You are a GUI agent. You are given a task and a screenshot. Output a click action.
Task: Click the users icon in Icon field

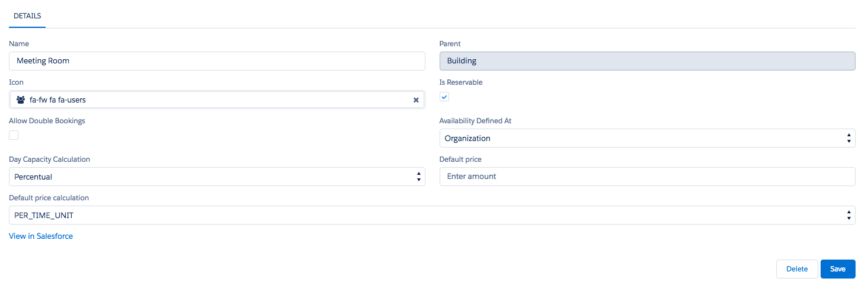click(21, 100)
